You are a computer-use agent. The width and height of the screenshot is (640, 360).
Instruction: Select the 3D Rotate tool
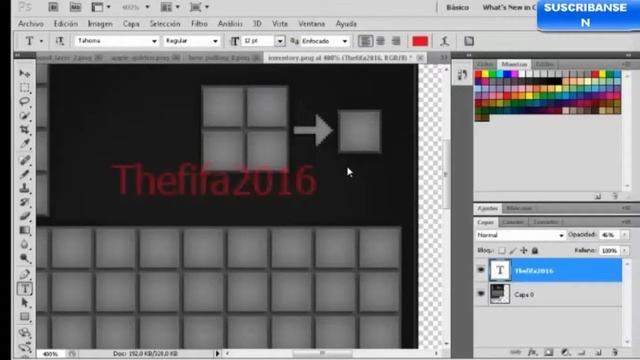click(x=25, y=333)
